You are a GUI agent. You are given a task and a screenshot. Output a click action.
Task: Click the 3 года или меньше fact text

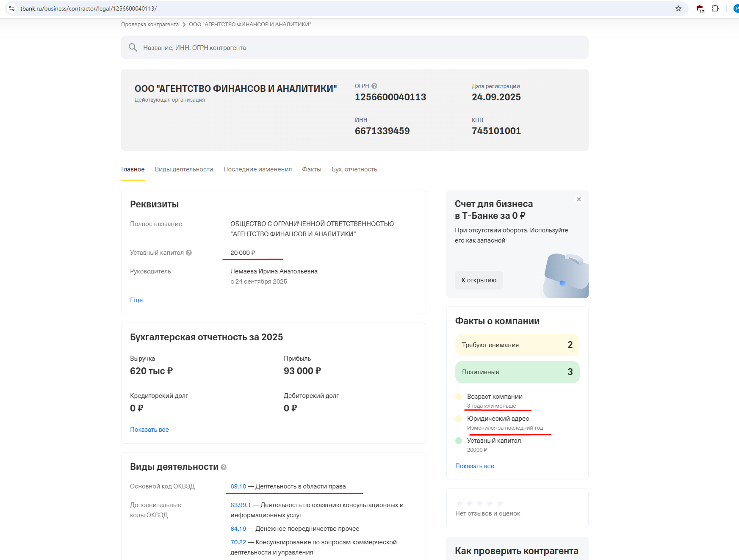click(492, 406)
